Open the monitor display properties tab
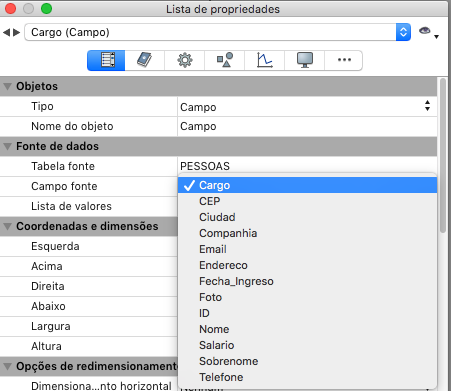 [x=304, y=60]
